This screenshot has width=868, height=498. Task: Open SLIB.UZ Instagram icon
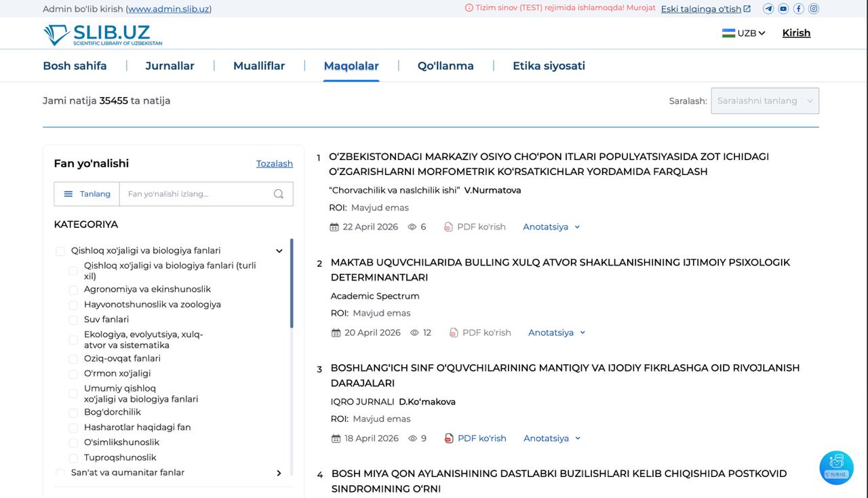point(813,9)
